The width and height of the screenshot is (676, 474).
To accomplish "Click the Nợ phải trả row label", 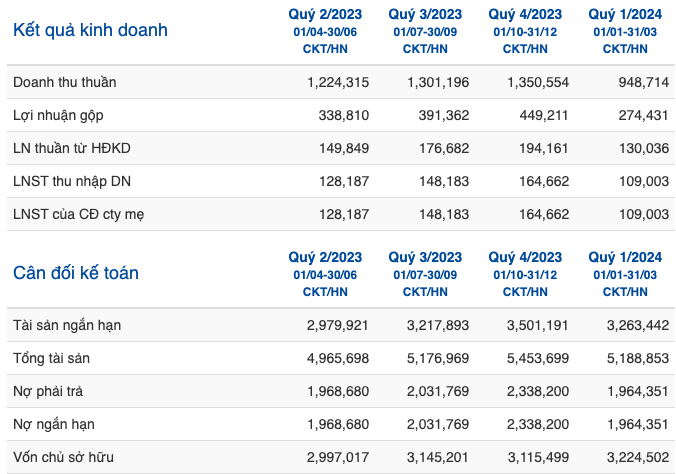I will pyautogui.click(x=48, y=391).
